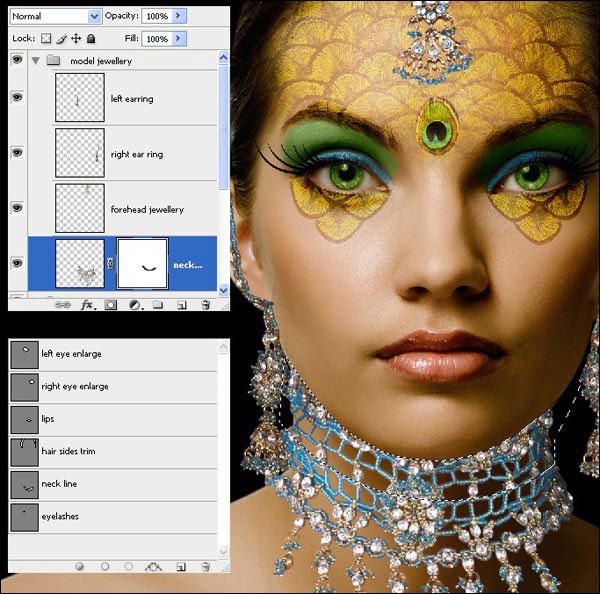The width and height of the screenshot is (600, 594).
Task: Delete current path using trash icon
Action: 204,566
